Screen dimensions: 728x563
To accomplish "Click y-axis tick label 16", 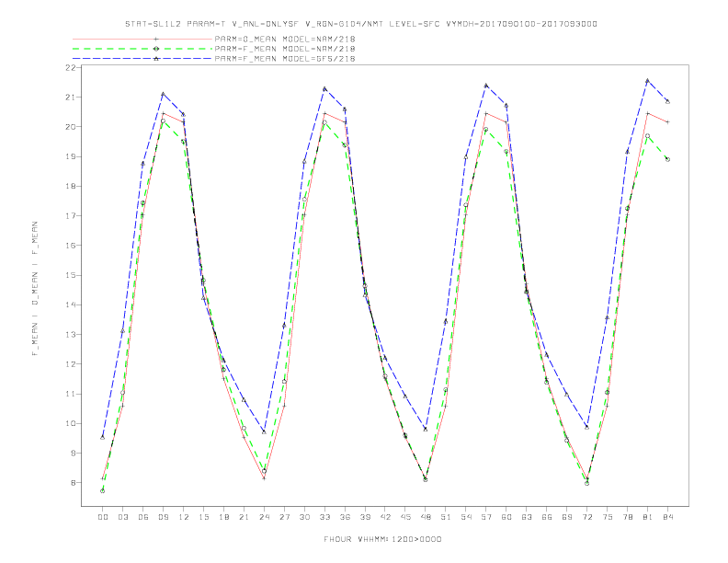I will coord(70,246).
